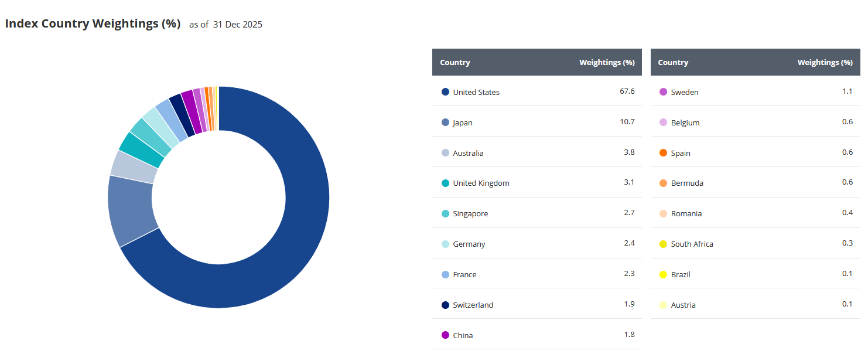
Task: Click the United States legend color dot
Action: point(445,92)
